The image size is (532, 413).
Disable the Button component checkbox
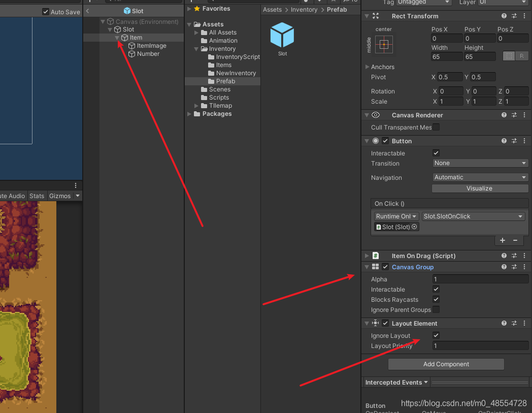point(385,141)
